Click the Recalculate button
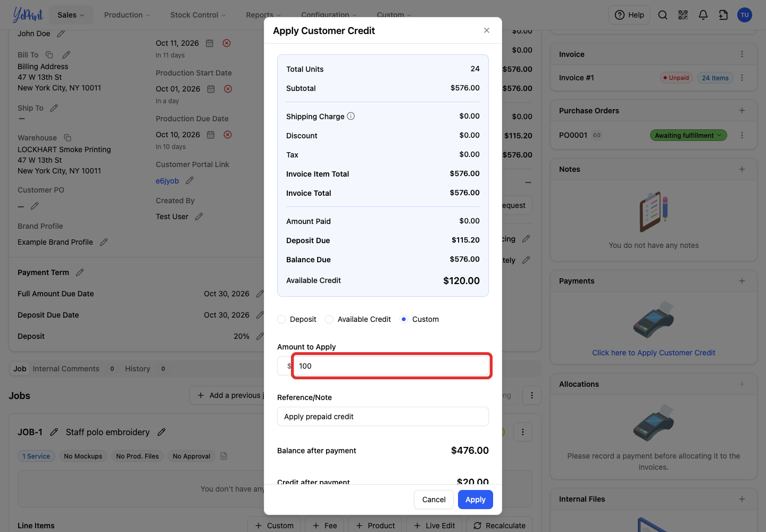Image resolution: width=766 pixels, height=532 pixels. tap(499, 526)
